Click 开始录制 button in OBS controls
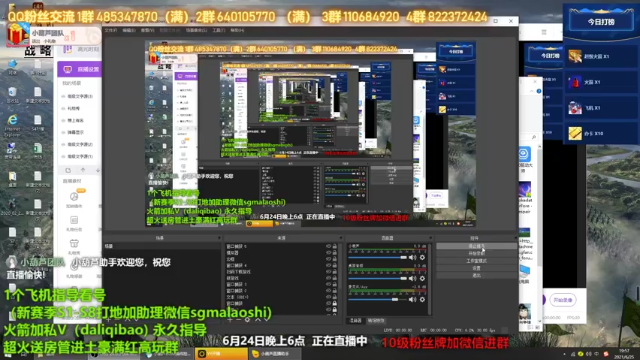Image resolution: width=640 pixels, height=360 pixels. point(476,253)
